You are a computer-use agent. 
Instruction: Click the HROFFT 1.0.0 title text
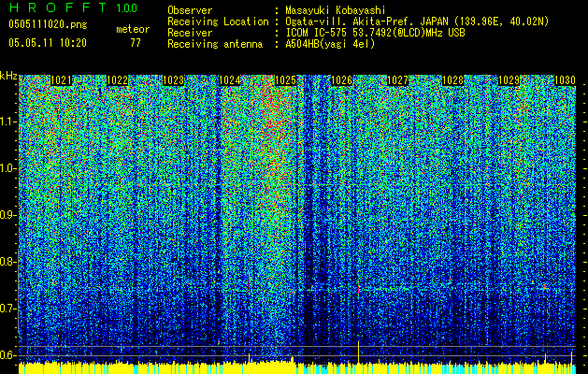coord(73,7)
